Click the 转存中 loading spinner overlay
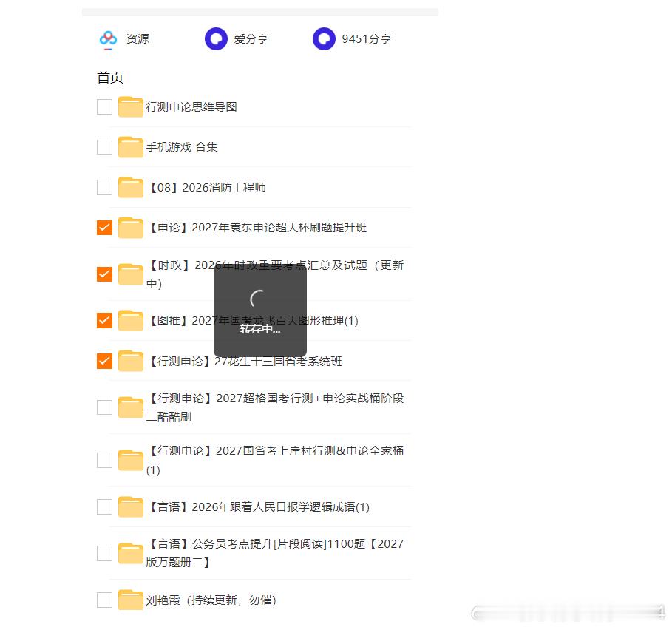The width and height of the screenshot is (672, 627). click(x=260, y=310)
